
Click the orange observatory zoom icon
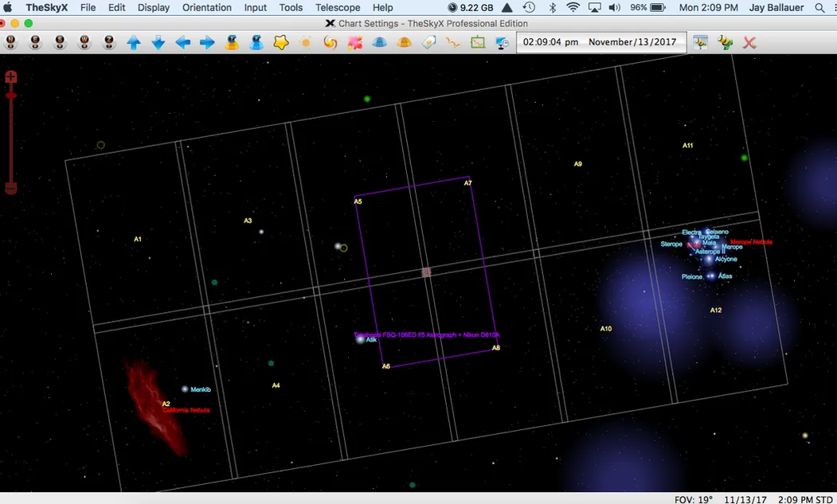click(x=232, y=42)
